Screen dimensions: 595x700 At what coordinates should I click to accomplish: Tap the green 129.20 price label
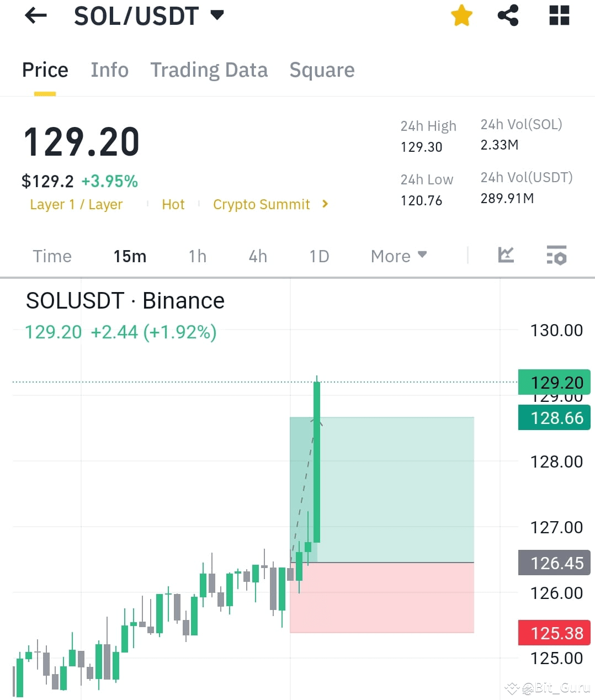click(554, 382)
